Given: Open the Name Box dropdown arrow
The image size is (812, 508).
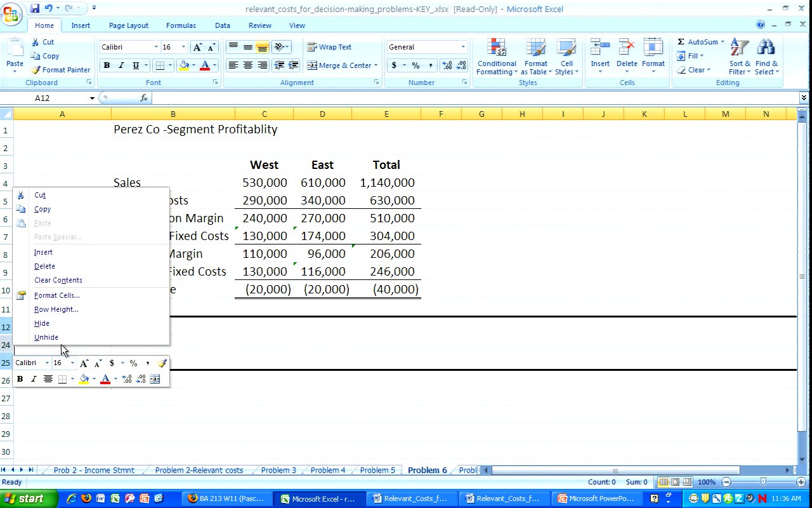Looking at the screenshot, I should tap(92, 98).
